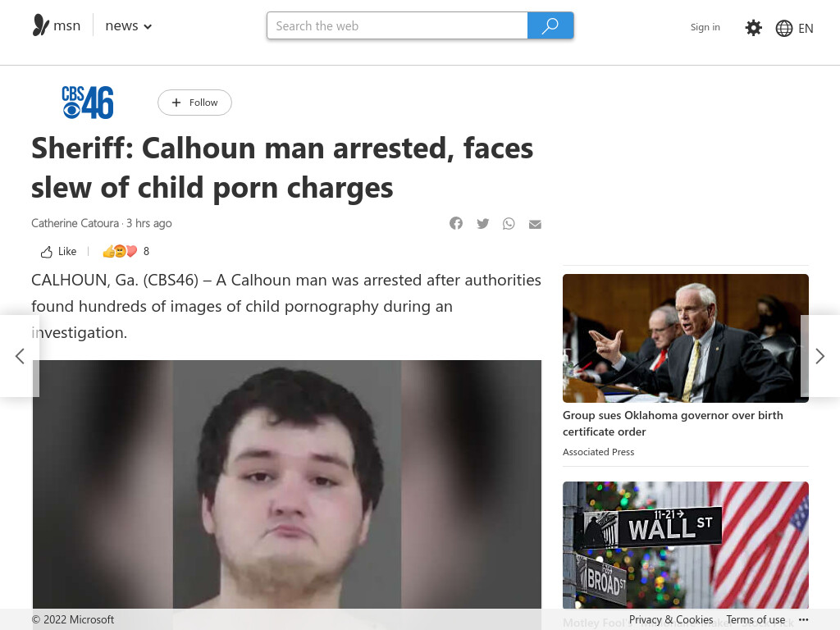Share article via WhatsApp
This screenshot has height=630, width=840.
tap(509, 223)
